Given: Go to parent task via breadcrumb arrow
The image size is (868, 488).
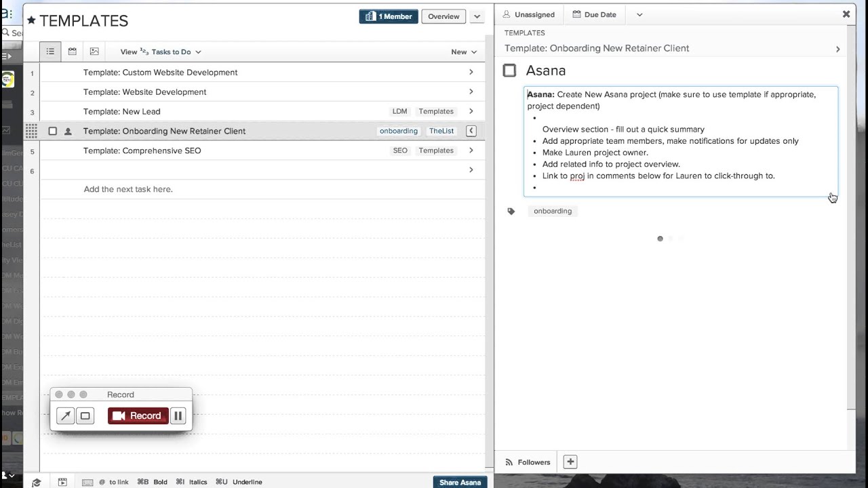Looking at the screenshot, I should pyautogui.click(x=837, y=49).
